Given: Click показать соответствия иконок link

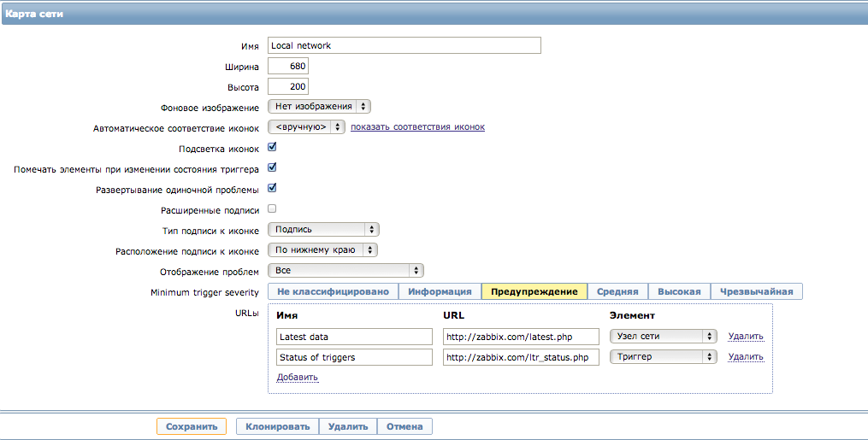Looking at the screenshot, I should [x=417, y=126].
